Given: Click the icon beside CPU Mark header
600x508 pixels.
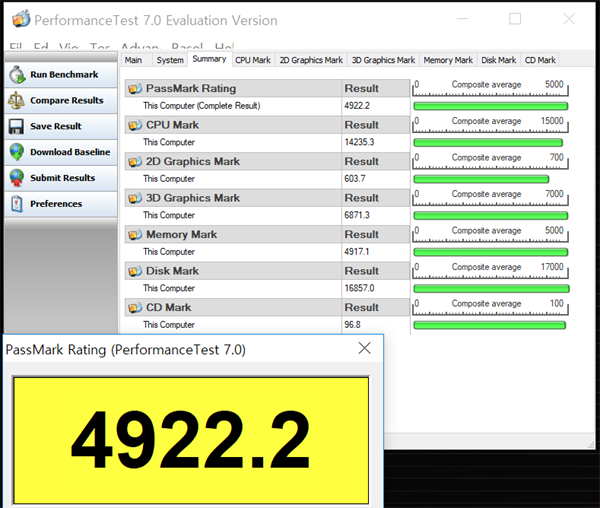Looking at the screenshot, I should click(135, 125).
